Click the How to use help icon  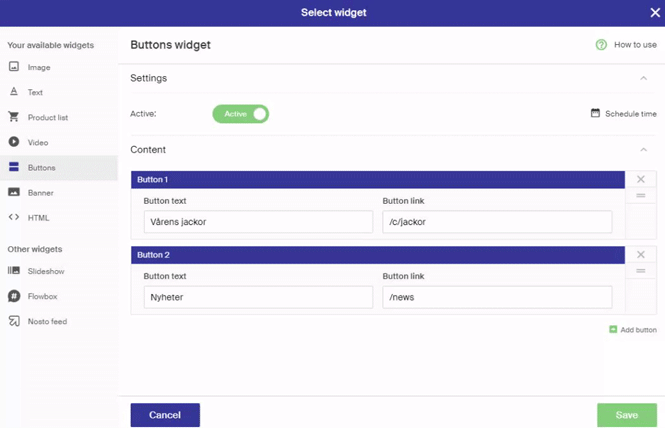pyautogui.click(x=601, y=45)
